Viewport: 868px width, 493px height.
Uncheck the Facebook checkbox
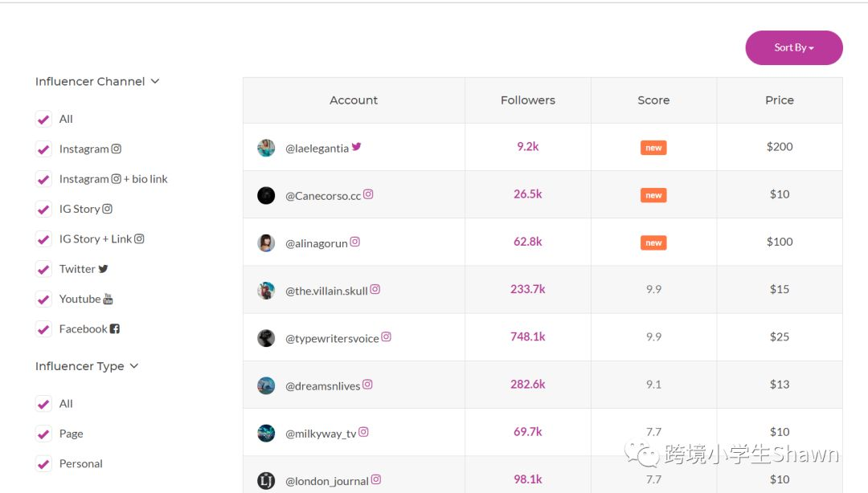click(x=43, y=329)
